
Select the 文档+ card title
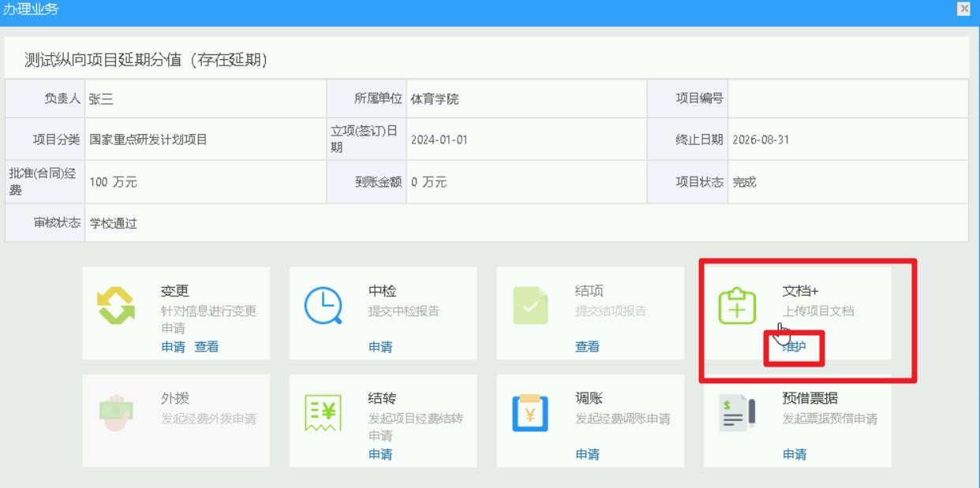[x=801, y=292]
